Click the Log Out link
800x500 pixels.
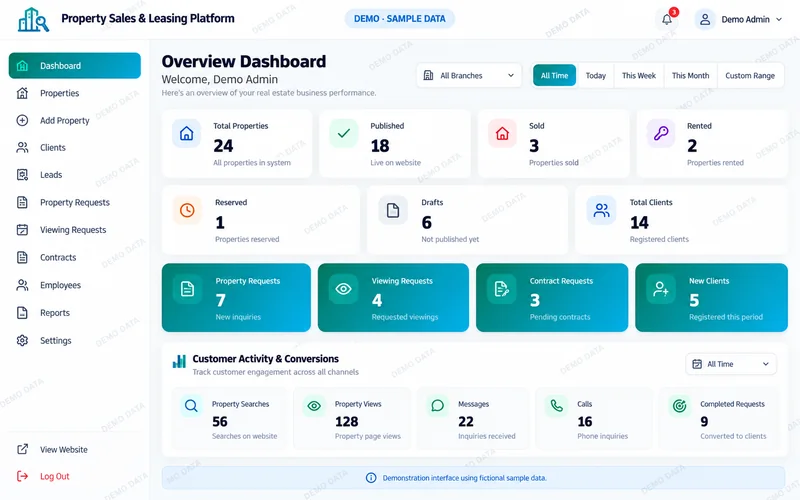55,477
